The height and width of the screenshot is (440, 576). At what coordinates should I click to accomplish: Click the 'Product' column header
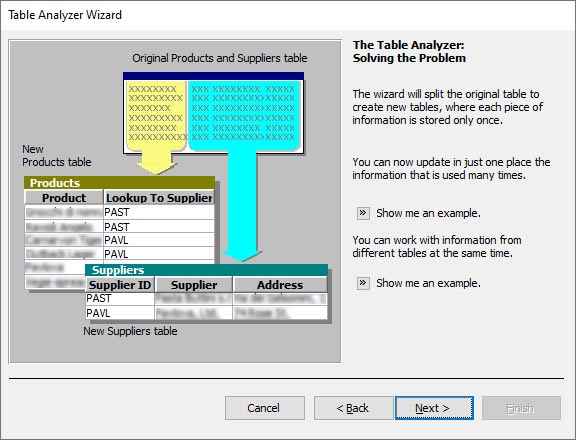64,198
